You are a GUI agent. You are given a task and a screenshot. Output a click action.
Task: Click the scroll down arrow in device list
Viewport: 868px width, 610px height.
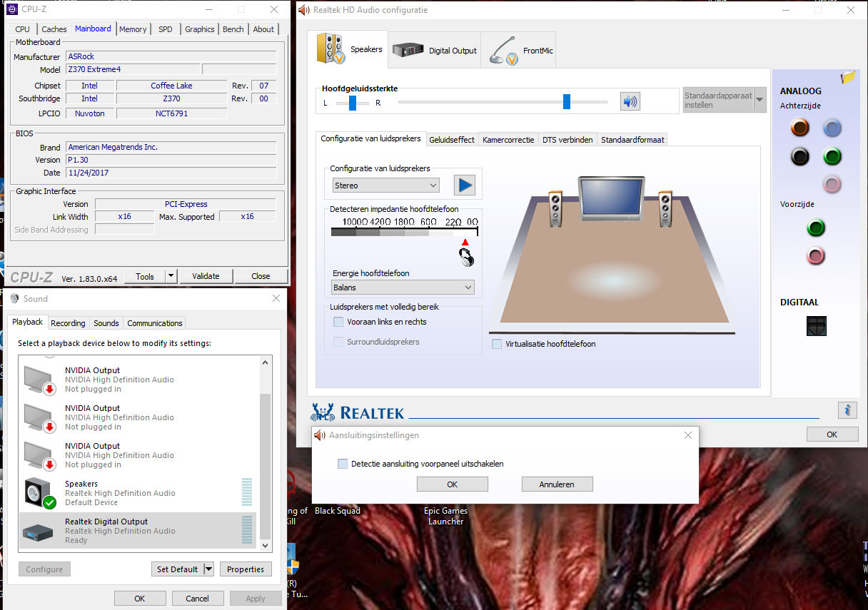266,546
